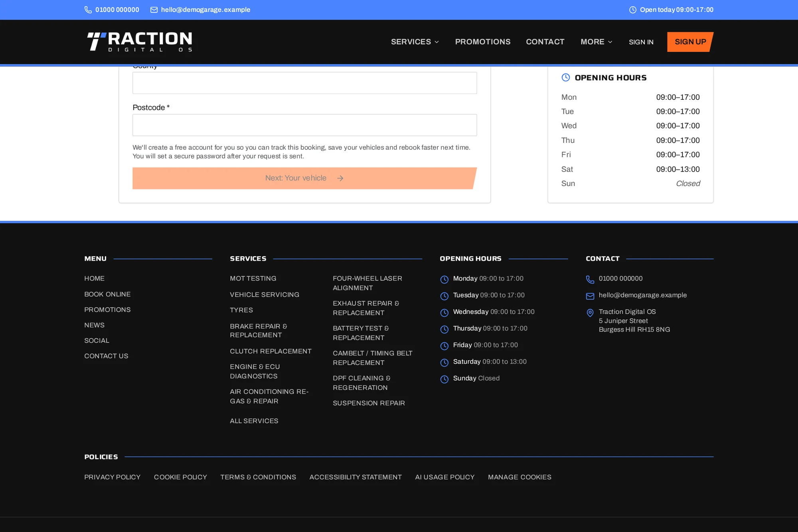Screen dimensions: 798x532
Task: Open the Promotions nav item
Action: 483,42
